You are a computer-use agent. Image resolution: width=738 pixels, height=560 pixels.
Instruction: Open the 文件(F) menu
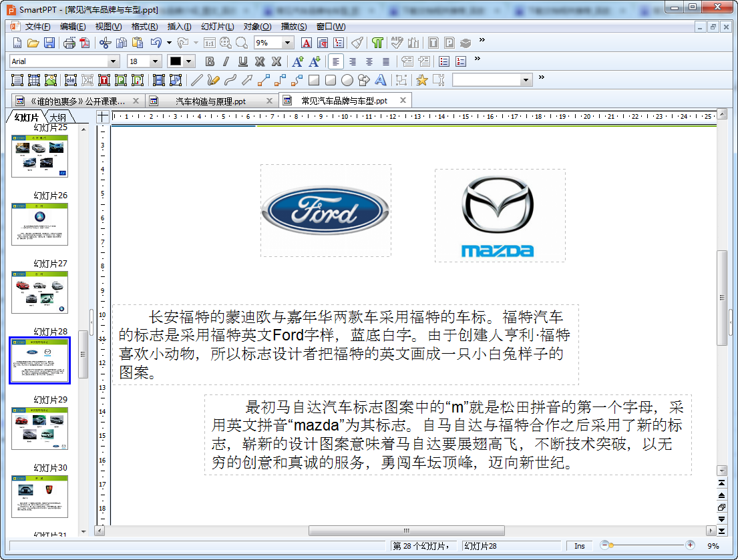(37, 27)
